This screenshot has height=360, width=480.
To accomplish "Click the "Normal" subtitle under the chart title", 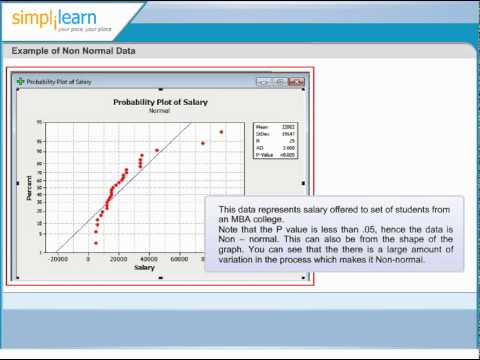I will (x=159, y=111).
